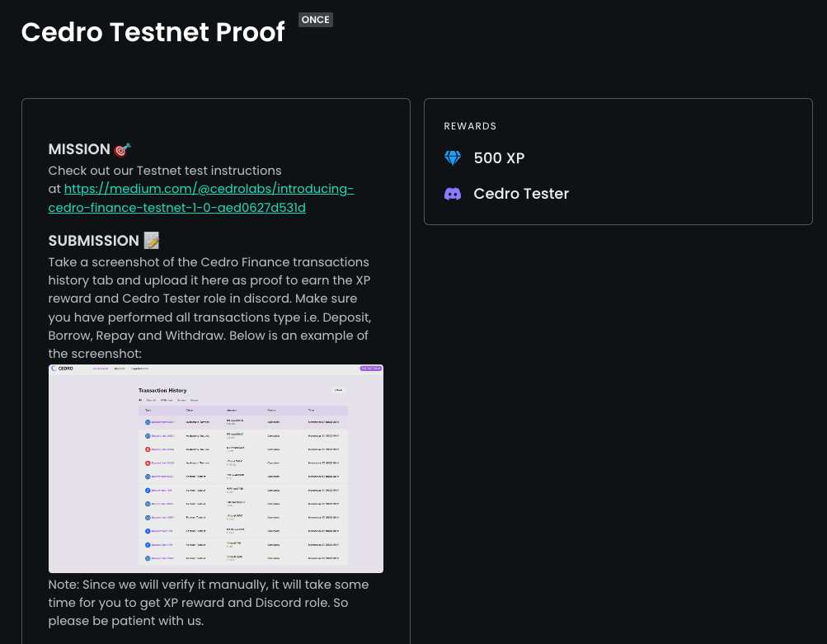Click "Transaction History" title in example image
This screenshot has height=644, width=827.
tap(162, 390)
